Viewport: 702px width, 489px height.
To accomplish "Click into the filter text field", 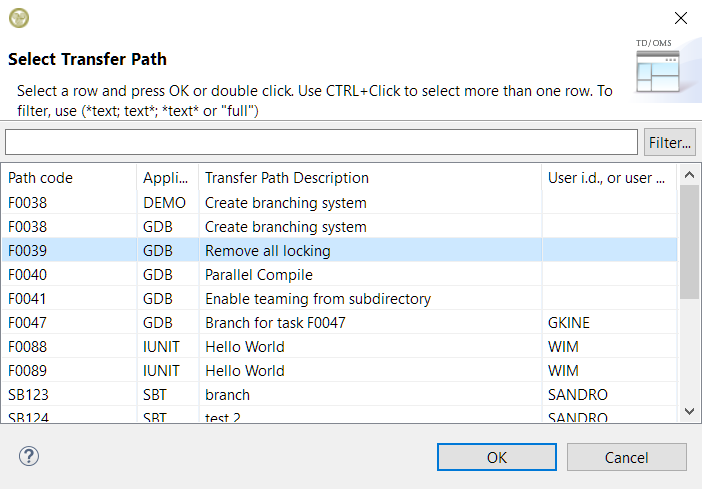I will click(321, 143).
